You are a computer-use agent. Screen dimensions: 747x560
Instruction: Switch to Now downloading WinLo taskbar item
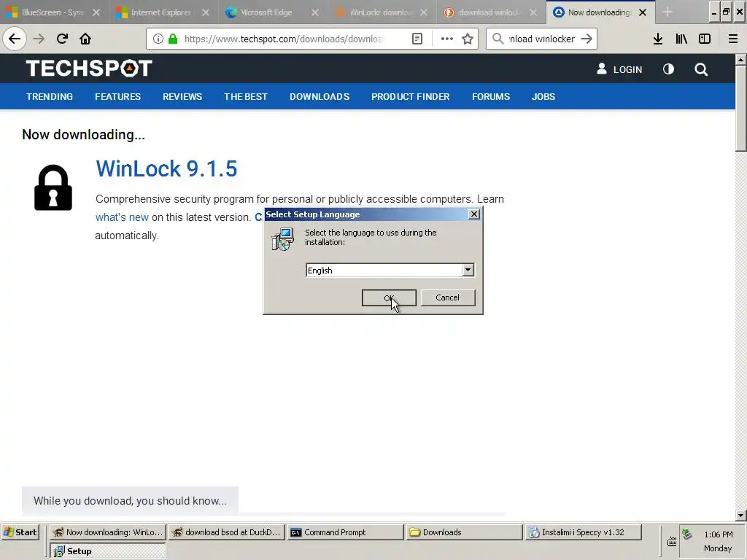108,532
